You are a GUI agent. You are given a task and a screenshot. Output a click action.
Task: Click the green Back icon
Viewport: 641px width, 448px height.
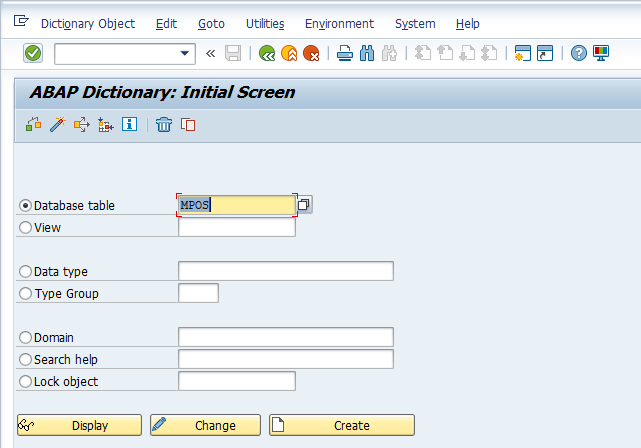(x=267, y=54)
